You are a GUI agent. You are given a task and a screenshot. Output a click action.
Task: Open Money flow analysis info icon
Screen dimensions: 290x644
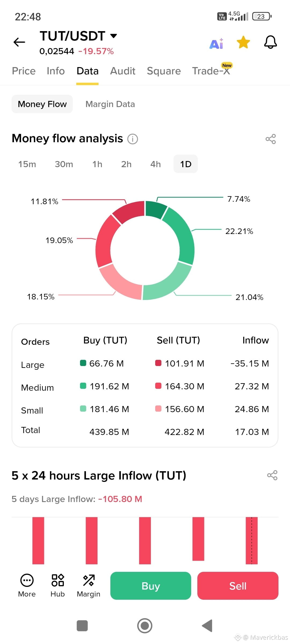133,139
